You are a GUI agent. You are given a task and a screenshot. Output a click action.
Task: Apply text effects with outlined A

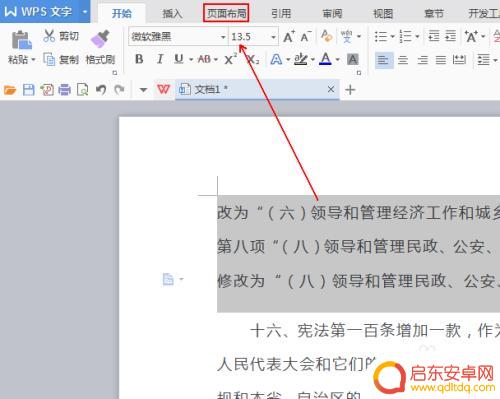pos(276,60)
